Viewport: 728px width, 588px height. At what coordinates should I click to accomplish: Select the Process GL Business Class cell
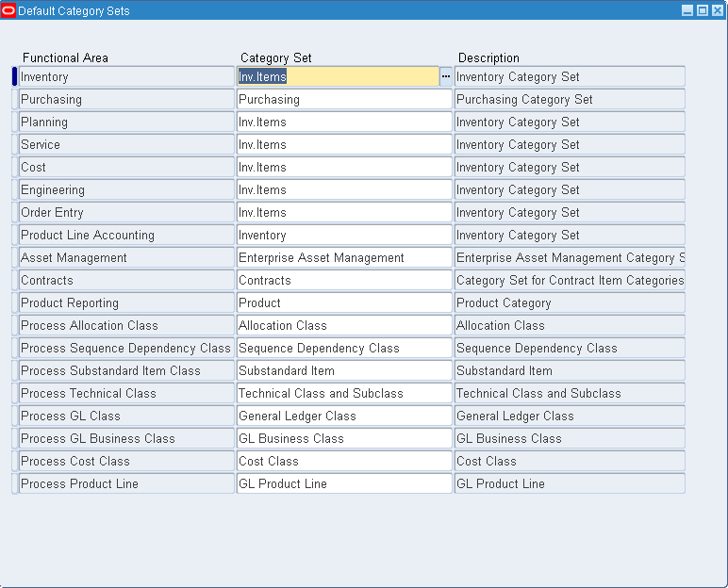[x=126, y=438]
